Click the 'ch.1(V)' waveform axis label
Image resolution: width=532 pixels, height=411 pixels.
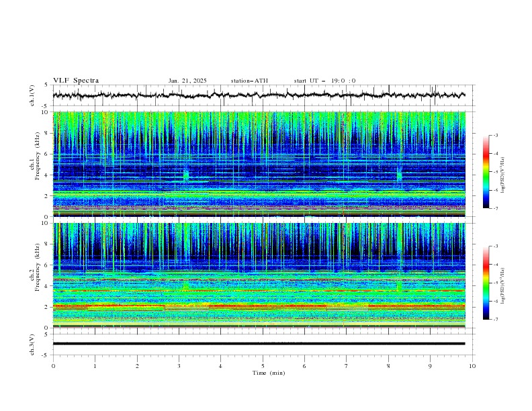click(32, 95)
